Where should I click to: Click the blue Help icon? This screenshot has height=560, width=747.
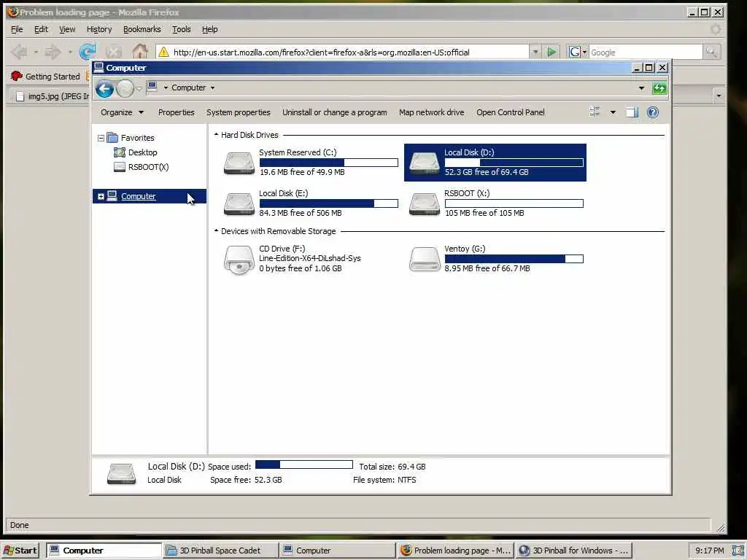coord(653,112)
